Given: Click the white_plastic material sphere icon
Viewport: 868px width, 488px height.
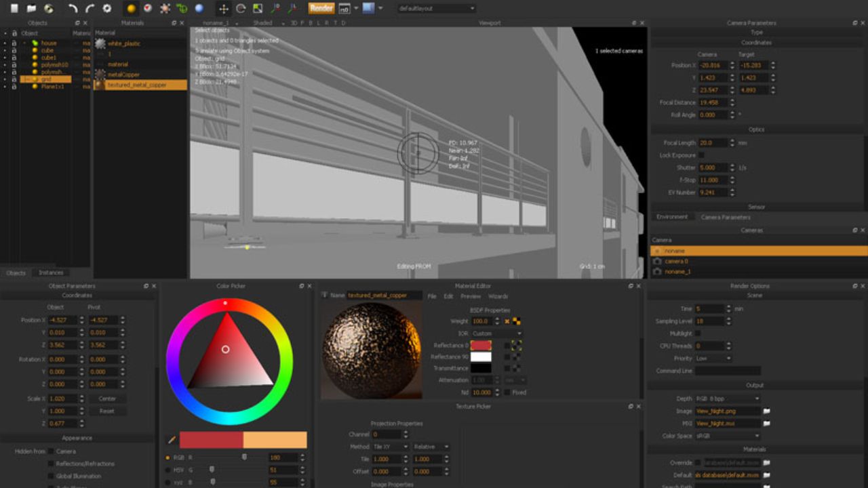Looking at the screenshot, I should 100,43.
